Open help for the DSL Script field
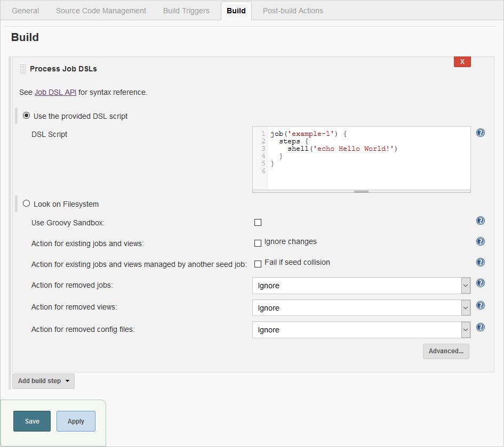 pyautogui.click(x=481, y=133)
